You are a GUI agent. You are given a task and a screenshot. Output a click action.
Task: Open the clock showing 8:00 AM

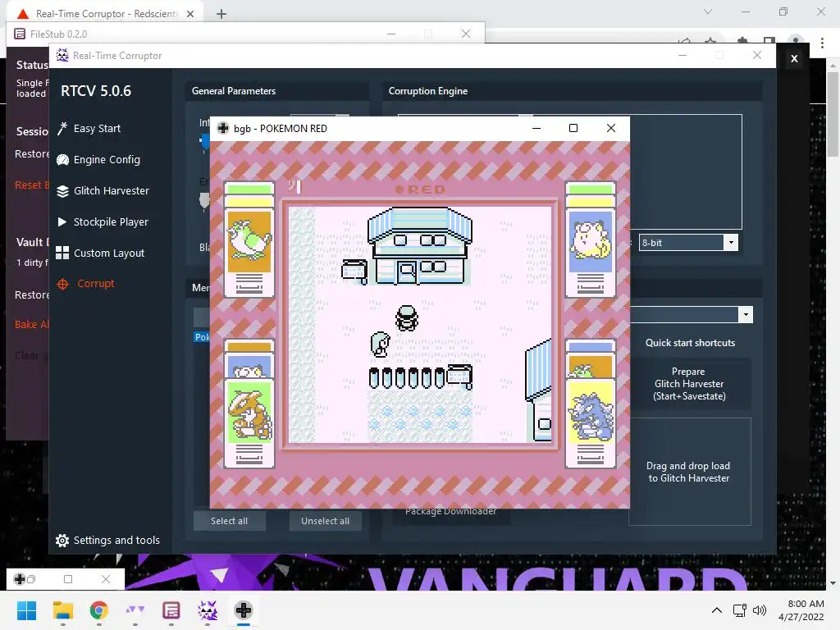[801, 610]
